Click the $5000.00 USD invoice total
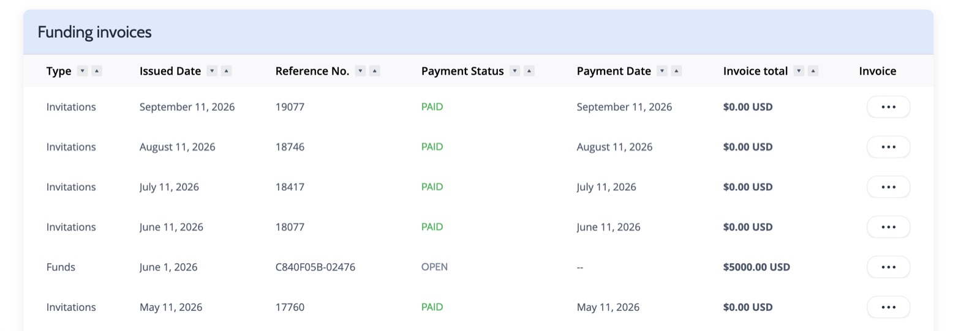This screenshot has width=980, height=331. 756,267
